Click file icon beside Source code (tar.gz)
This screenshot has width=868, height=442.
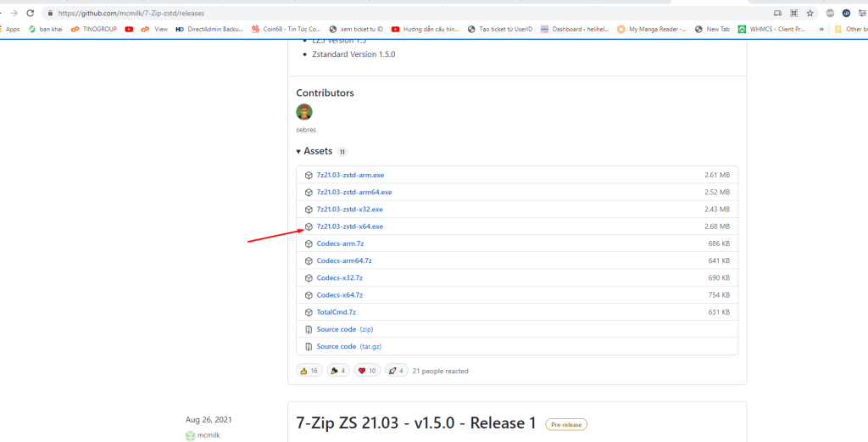pos(309,346)
